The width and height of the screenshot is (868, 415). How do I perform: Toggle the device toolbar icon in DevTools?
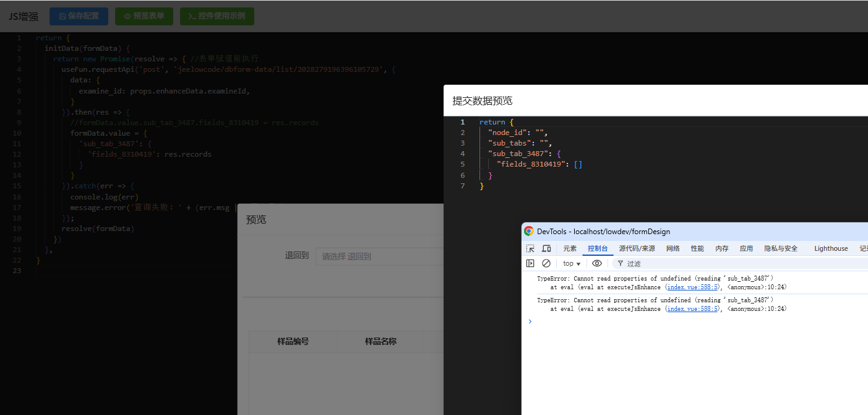(546, 248)
